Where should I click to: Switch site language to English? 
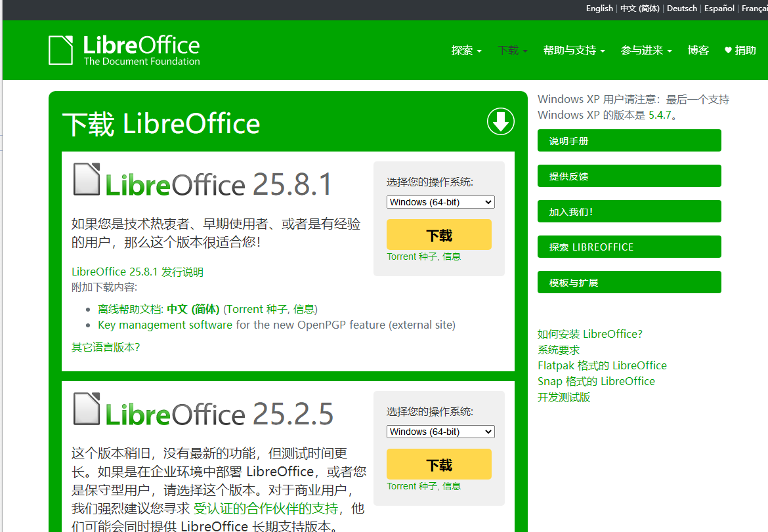(x=599, y=9)
